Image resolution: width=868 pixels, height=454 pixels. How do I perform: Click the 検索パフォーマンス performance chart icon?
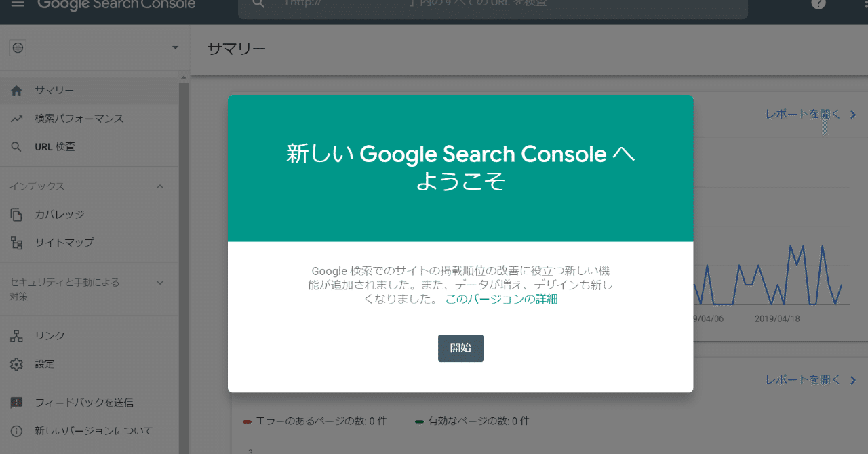pyautogui.click(x=16, y=118)
